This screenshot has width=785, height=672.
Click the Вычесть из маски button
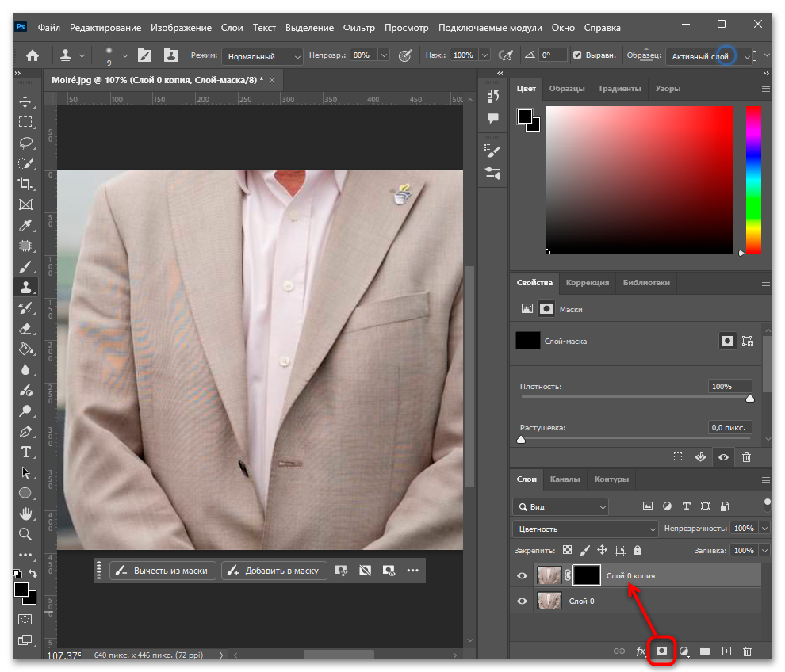tap(163, 571)
